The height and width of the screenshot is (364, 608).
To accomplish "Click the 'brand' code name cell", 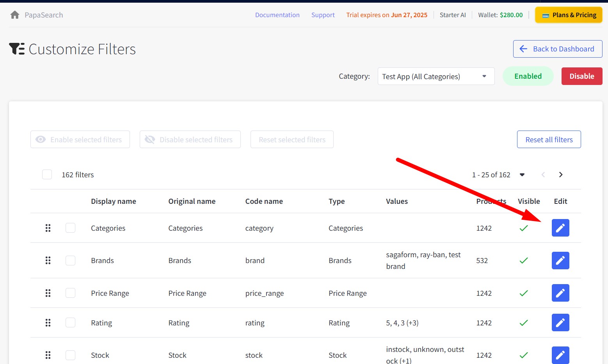I will pos(255,260).
